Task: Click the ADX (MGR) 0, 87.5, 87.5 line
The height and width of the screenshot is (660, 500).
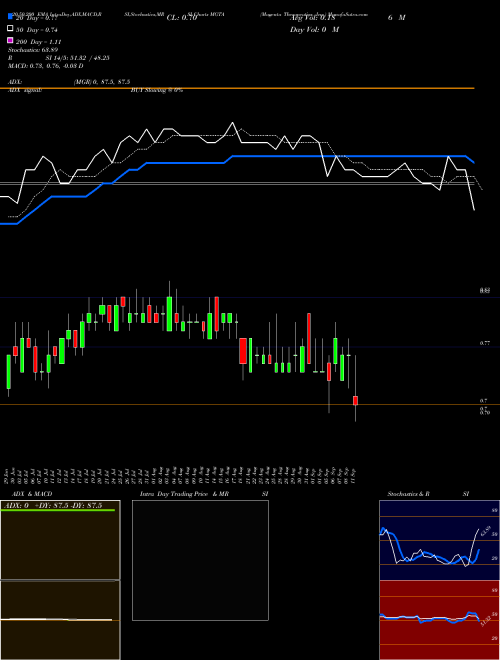Action: pos(69,82)
